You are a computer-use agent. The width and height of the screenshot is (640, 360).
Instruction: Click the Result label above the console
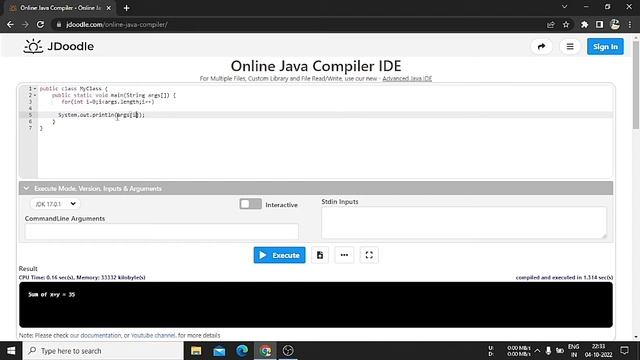(28, 269)
